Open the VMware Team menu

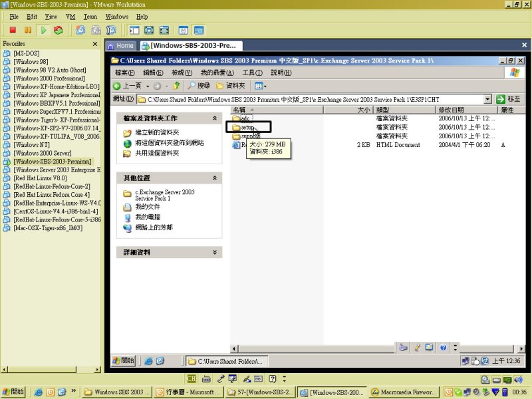click(x=90, y=17)
